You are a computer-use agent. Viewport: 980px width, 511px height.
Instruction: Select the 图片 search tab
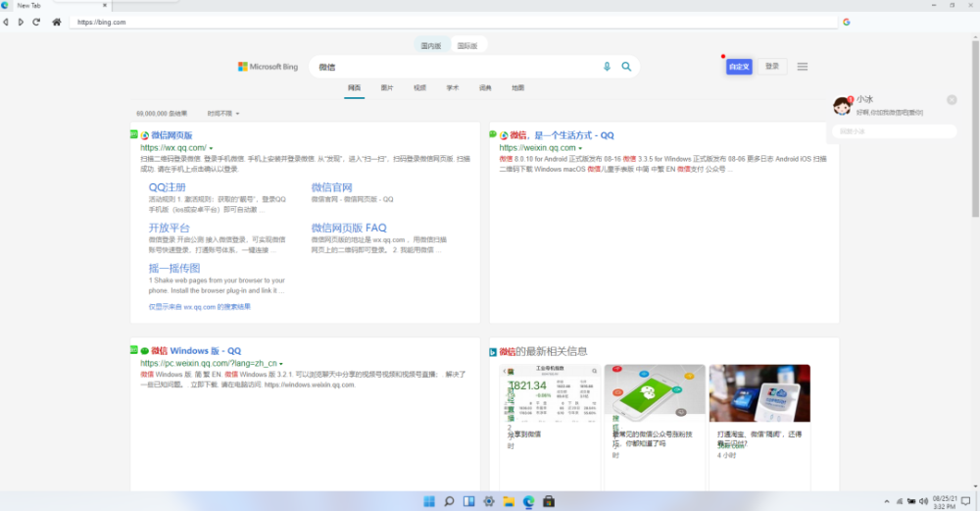tap(387, 88)
